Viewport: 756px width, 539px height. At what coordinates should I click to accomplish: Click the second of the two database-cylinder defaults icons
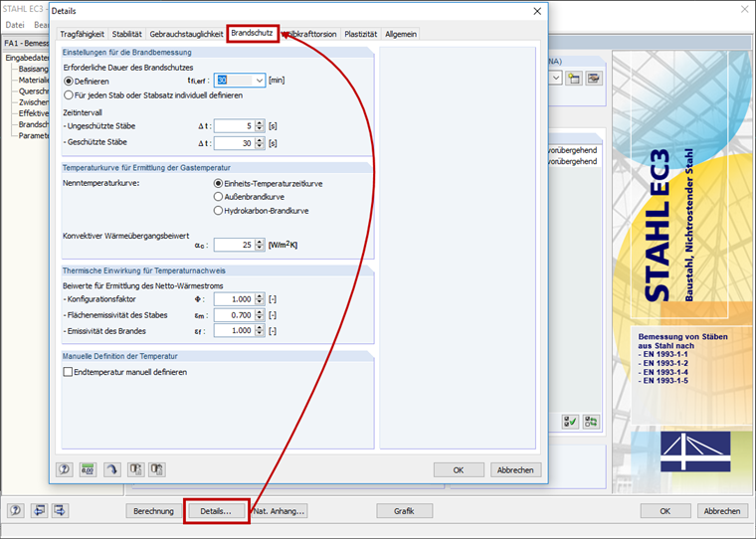[x=157, y=469]
